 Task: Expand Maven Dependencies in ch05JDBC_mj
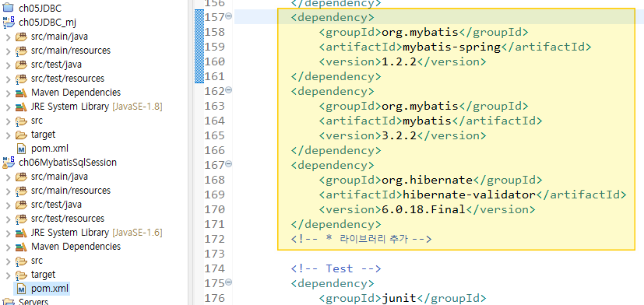(9, 93)
